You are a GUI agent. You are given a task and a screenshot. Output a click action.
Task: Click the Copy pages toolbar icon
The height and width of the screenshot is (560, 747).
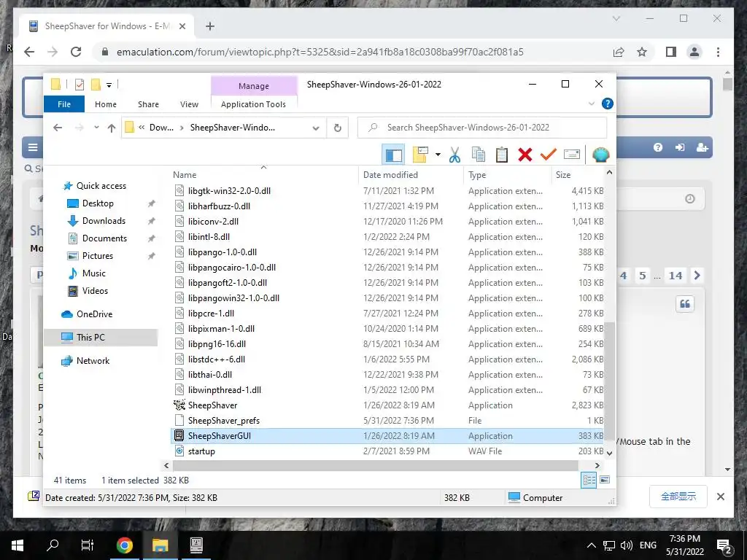coord(479,155)
